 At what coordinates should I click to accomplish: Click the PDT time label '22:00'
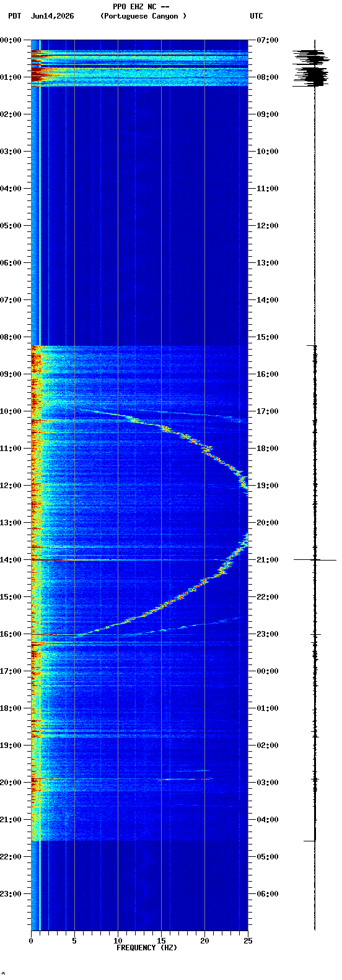[x=11, y=857]
